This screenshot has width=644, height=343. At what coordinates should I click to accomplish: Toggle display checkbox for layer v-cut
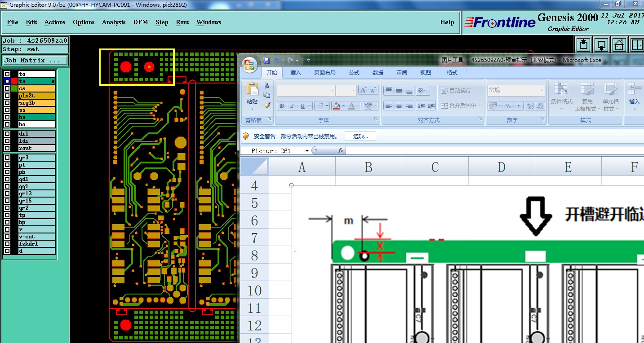[7, 237]
